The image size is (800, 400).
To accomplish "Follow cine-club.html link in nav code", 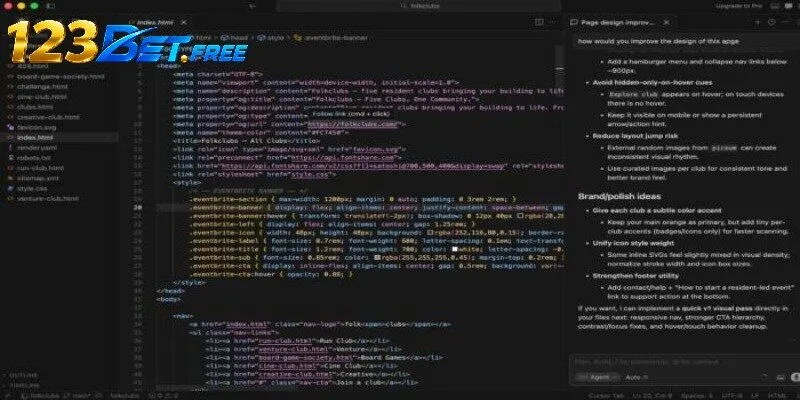I will point(287,366).
